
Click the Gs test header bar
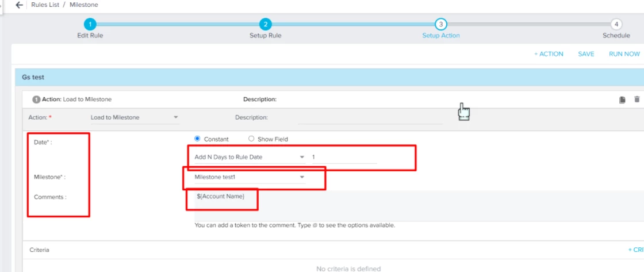tap(329, 77)
